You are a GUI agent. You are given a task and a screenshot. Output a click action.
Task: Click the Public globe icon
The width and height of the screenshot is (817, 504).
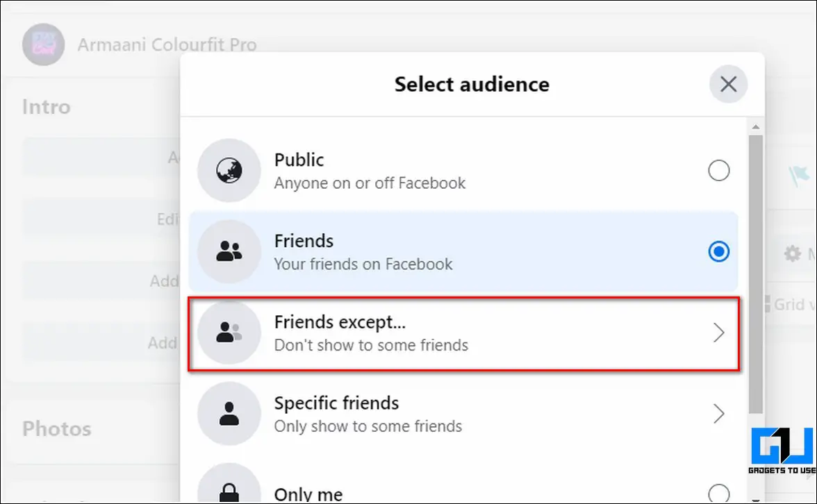pos(229,170)
